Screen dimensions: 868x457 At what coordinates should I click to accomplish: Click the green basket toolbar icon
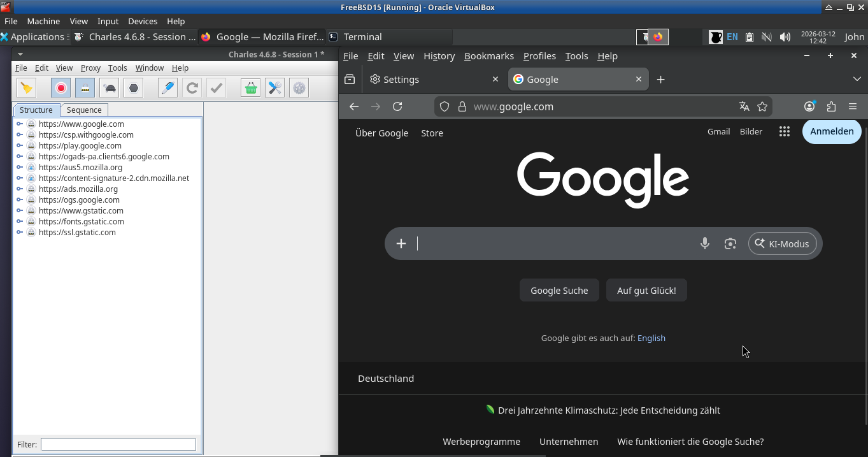pos(250,88)
